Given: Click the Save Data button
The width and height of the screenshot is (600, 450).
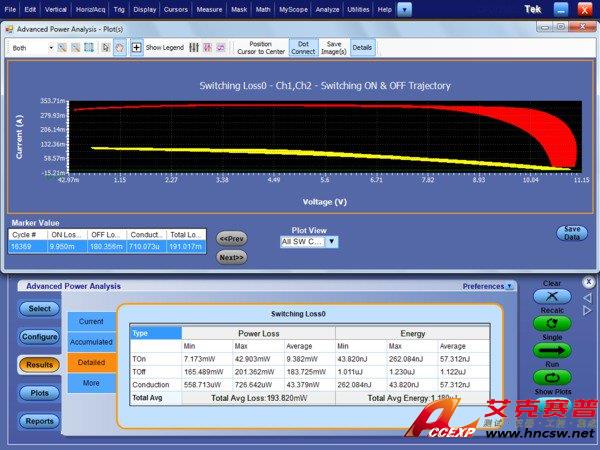Looking at the screenshot, I should pos(572,232).
